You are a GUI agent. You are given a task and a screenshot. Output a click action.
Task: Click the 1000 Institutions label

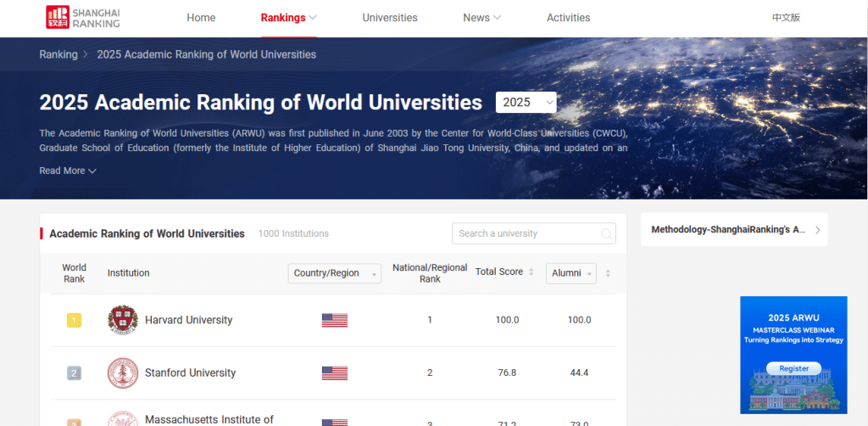coord(293,233)
